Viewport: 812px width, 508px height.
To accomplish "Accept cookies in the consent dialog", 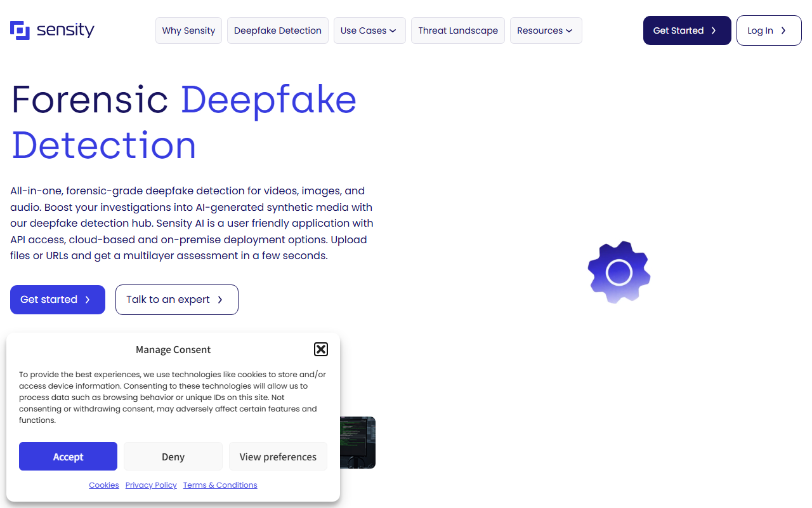I will 69,457.
